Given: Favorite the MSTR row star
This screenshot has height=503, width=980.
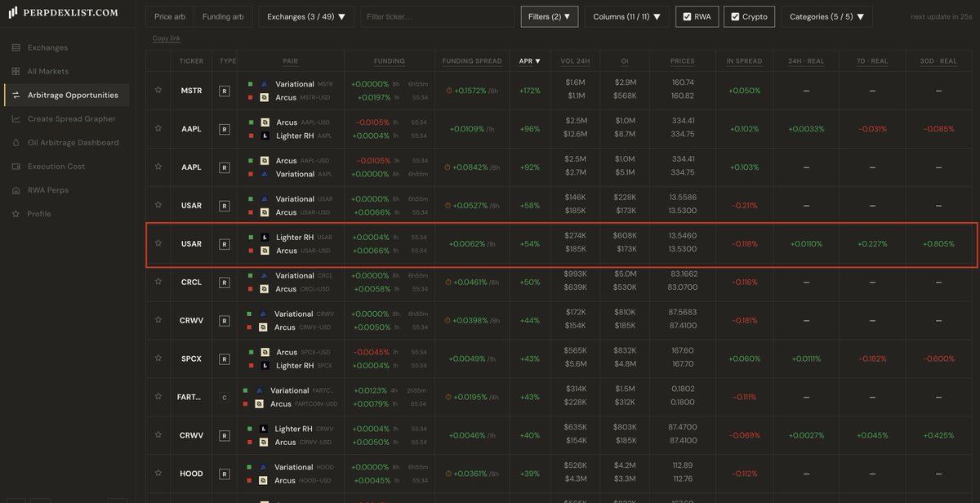Looking at the screenshot, I should click(158, 90).
